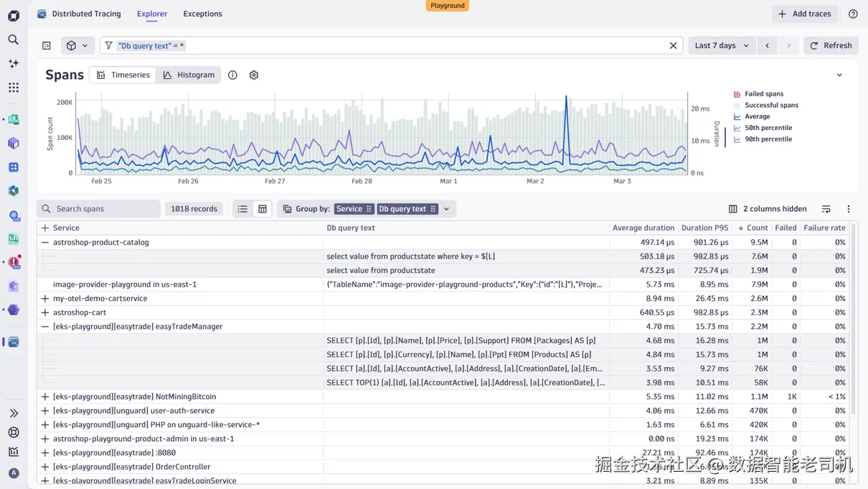Collapse the astroshop-product-catalog row
This screenshot has width=868, height=489.
(x=45, y=243)
